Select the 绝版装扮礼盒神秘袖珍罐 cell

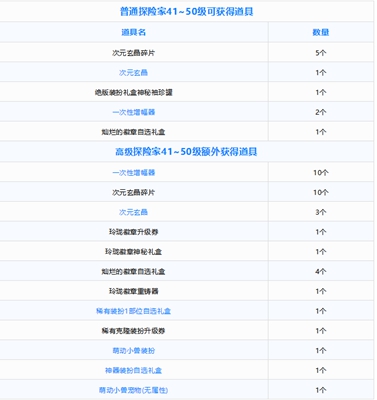(x=133, y=92)
